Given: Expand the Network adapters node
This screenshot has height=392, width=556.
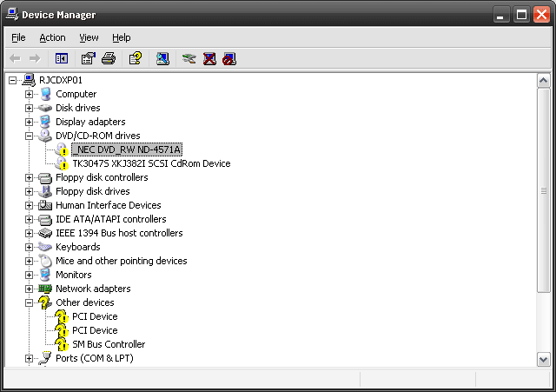Looking at the screenshot, I should (29, 289).
